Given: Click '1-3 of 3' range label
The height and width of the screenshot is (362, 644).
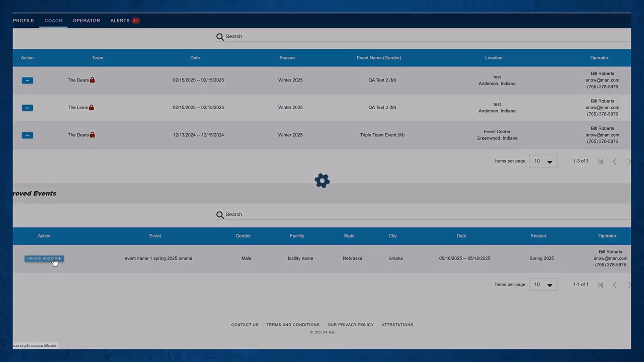Looking at the screenshot, I should (x=581, y=161).
